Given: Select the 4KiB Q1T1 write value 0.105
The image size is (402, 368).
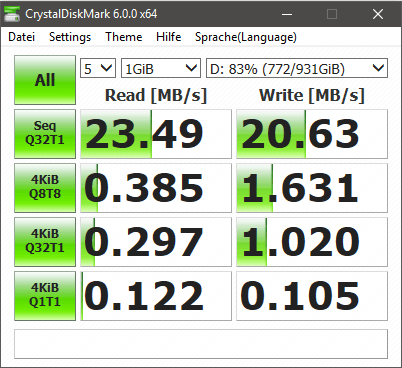Looking at the screenshot, I should [312, 296].
